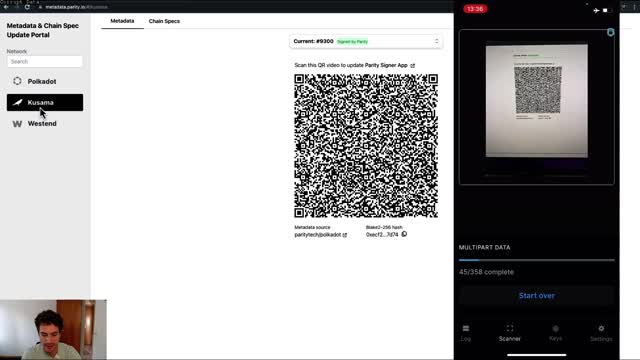Click the shield icon atop scanner view

coord(611,32)
